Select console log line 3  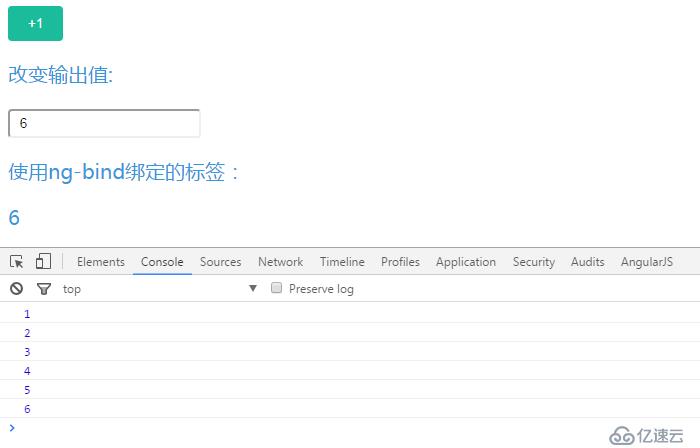[x=350, y=352]
